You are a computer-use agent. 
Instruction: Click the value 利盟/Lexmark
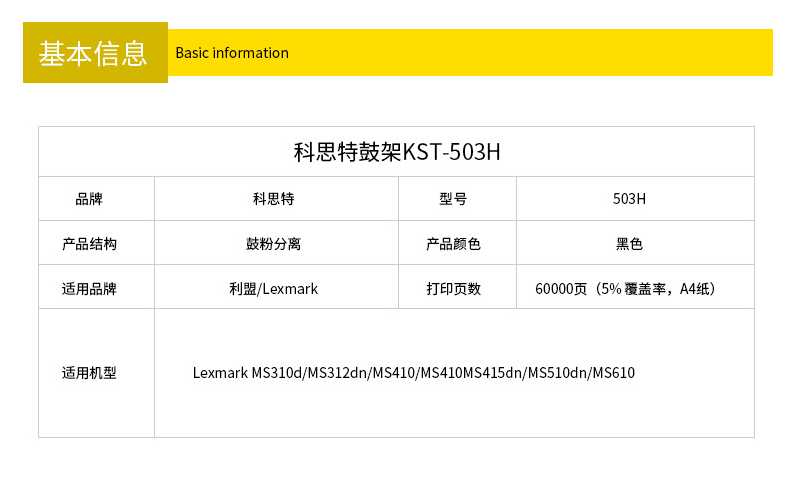click(x=273, y=289)
